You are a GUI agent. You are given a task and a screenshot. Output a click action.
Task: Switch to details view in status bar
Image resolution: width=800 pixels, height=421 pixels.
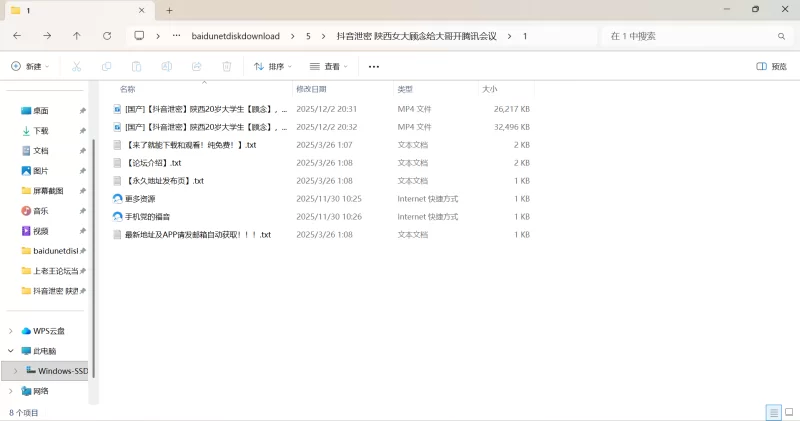point(773,412)
